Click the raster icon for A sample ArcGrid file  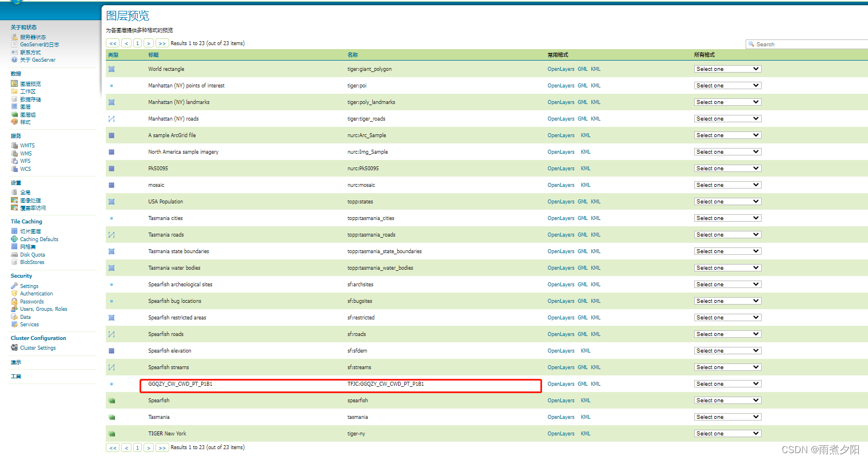(x=112, y=135)
